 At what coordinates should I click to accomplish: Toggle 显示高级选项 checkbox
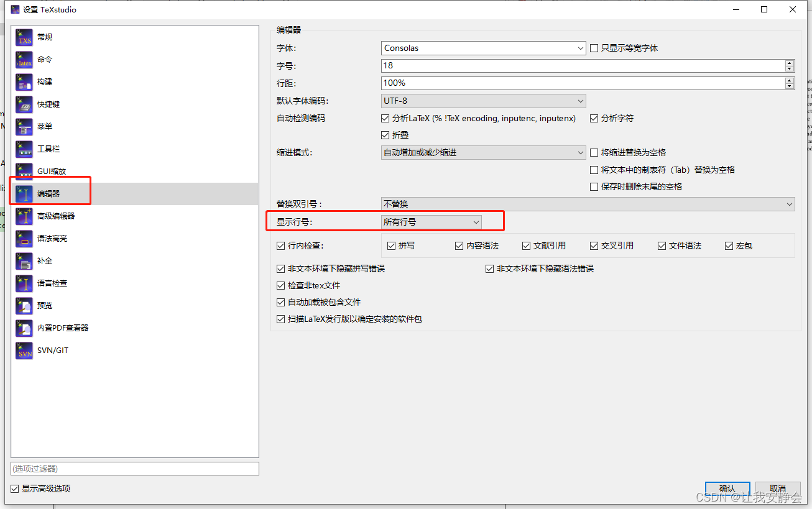pos(15,488)
